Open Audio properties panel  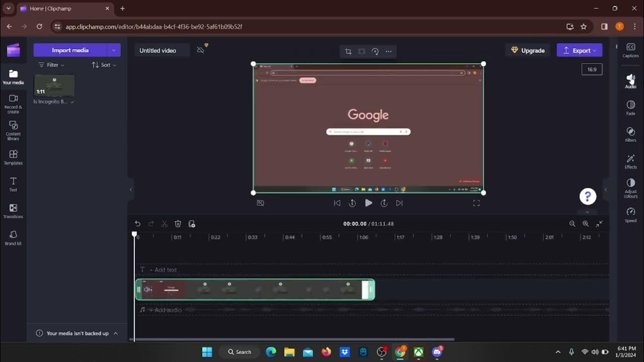630,81
